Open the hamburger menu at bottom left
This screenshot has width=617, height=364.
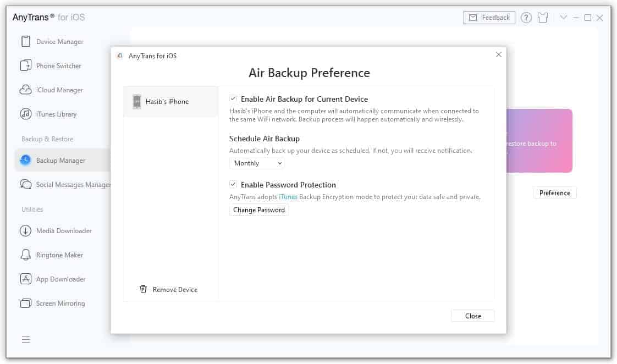click(x=25, y=340)
